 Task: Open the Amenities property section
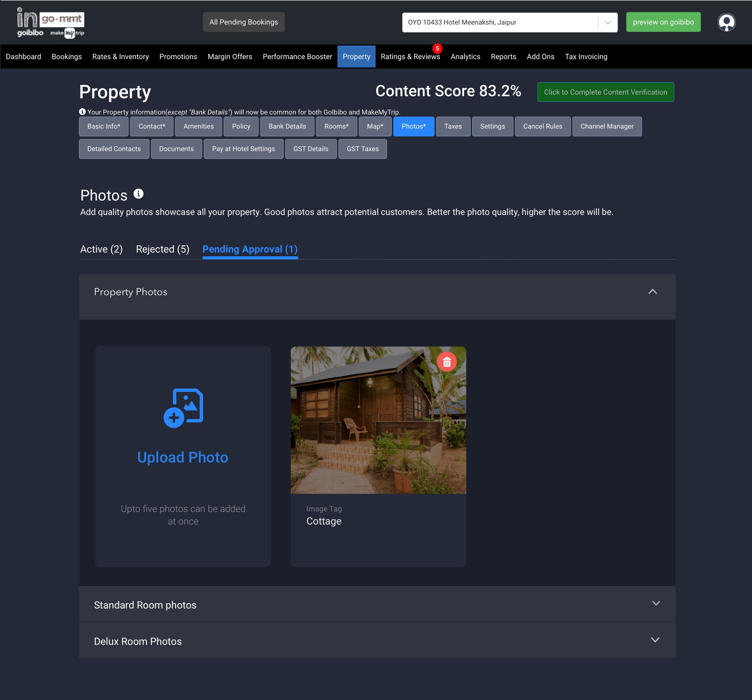coord(198,126)
